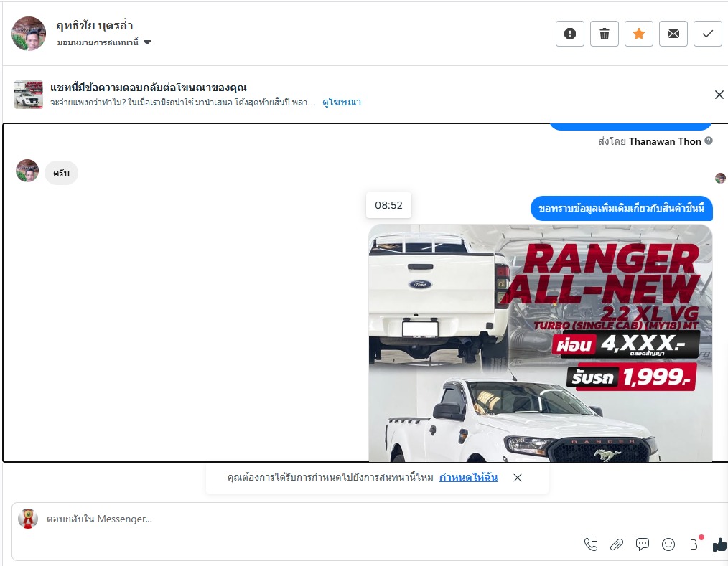Open the ad thumbnail in the banner
Screen dimensions: 728x566
tap(29, 95)
